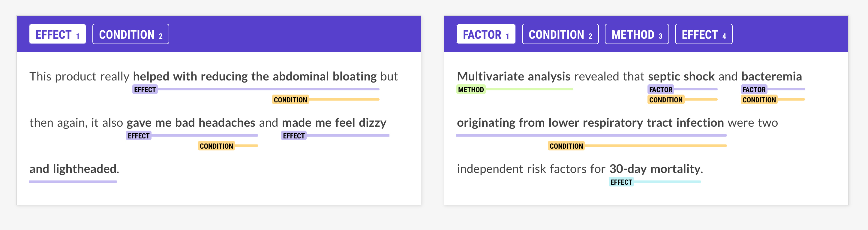Switch to the METHOD 3 label
This screenshot has height=230, width=868.
(636, 34)
